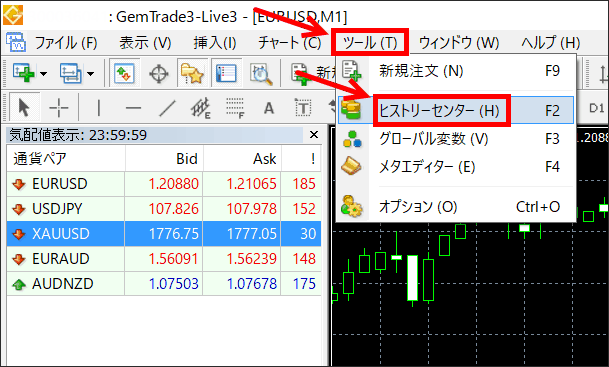Select the trendline drawing tool

(x=167, y=108)
